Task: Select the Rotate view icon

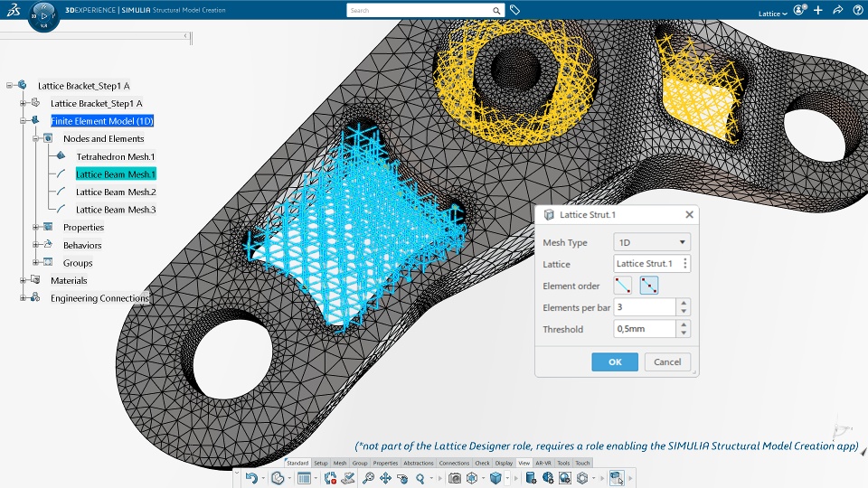Action: click(x=402, y=478)
